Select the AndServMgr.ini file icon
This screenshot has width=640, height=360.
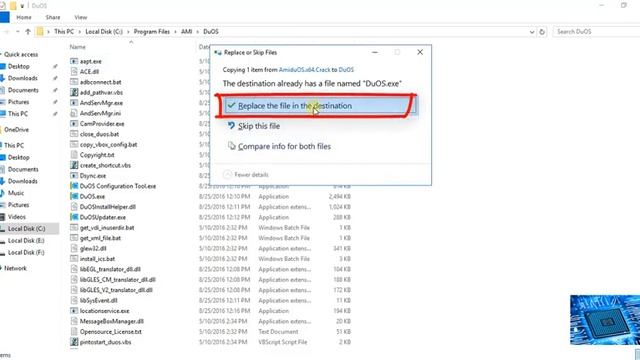(74, 113)
